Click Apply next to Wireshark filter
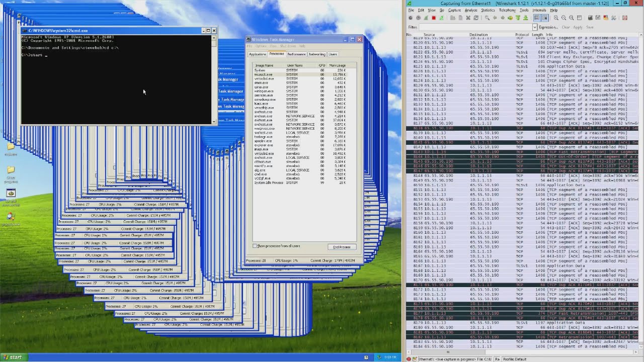The width and height of the screenshot is (644, 362). pos(578,27)
